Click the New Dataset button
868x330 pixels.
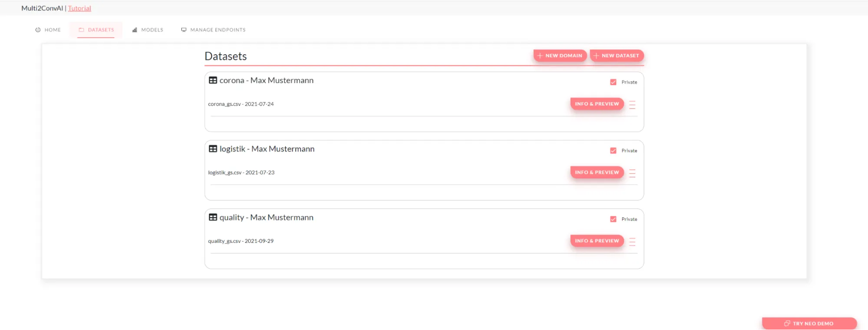point(617,56)
